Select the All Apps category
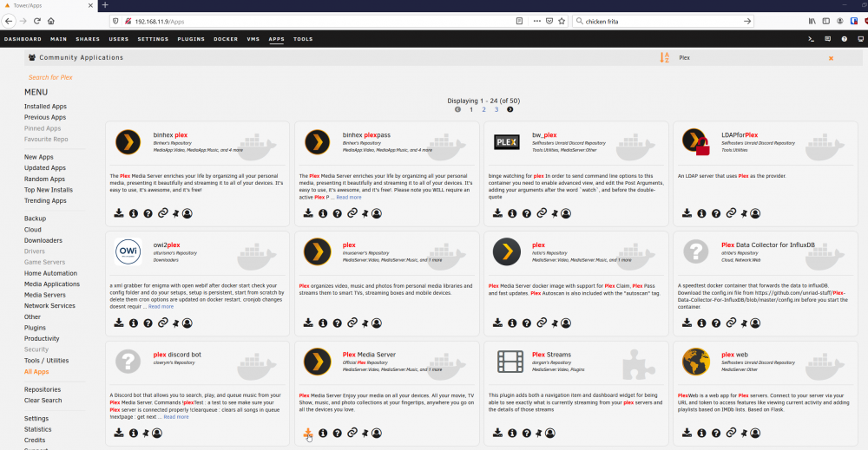 point(36,372)
